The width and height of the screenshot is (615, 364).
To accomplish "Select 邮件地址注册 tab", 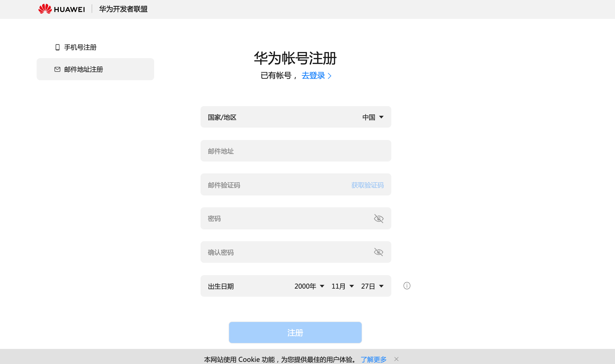I will click(x=95, y=69).
